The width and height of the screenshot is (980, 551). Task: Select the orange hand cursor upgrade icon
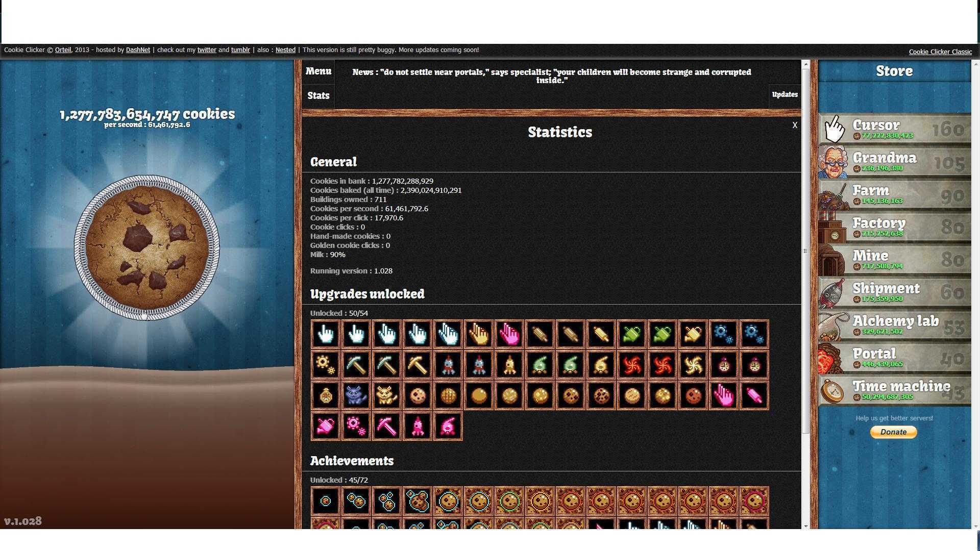tap(479, 335)
